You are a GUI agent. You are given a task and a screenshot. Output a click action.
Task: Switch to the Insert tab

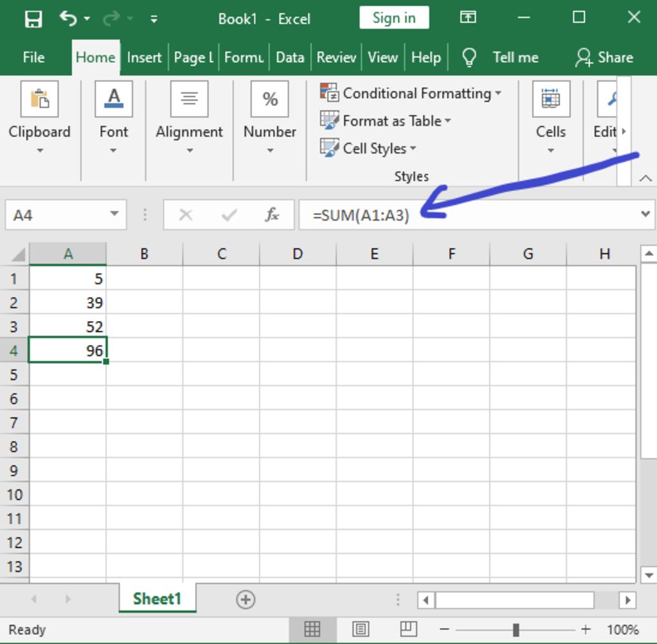[144, 57]
